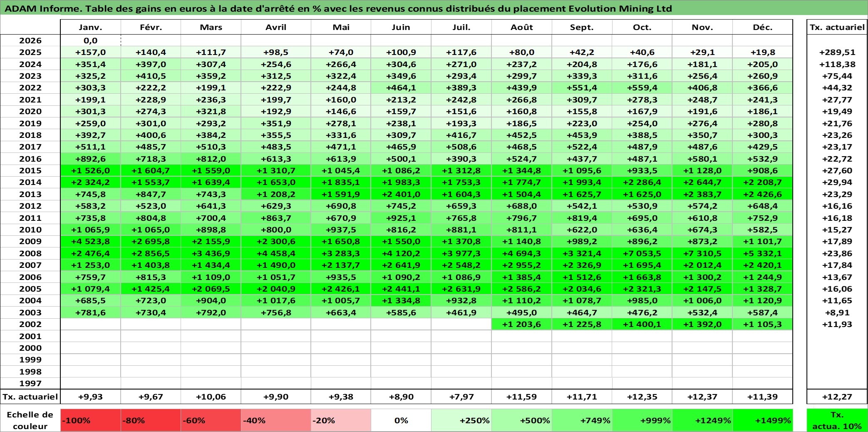Viewport: 868px width, 432px height.
Task: Click the +1 400,1 cell in 2002 row
Action: pyautogui.click(x=642, y=324)
